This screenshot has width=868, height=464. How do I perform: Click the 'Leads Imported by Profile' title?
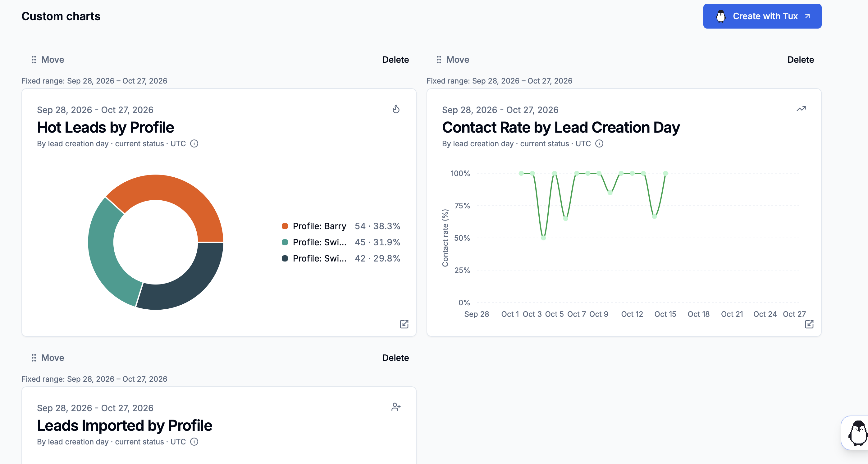(125, 425)
